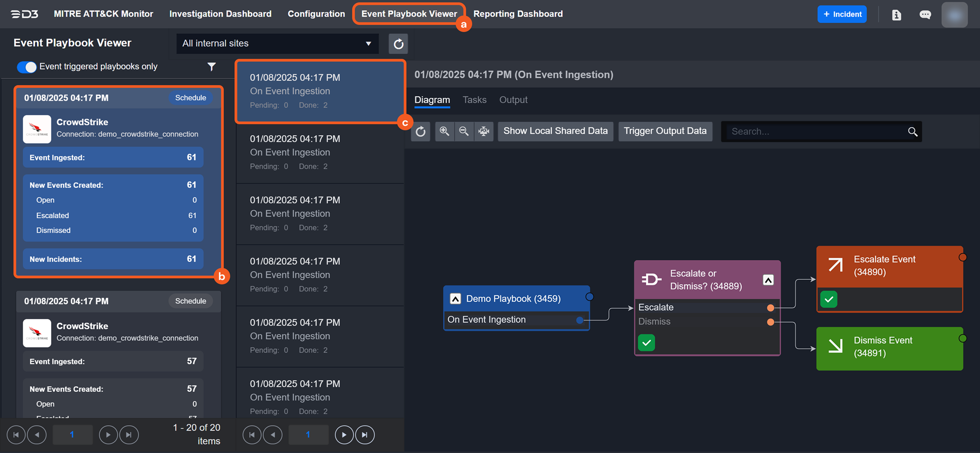Click the fit-to-screen diagram icon

[484, 132]
